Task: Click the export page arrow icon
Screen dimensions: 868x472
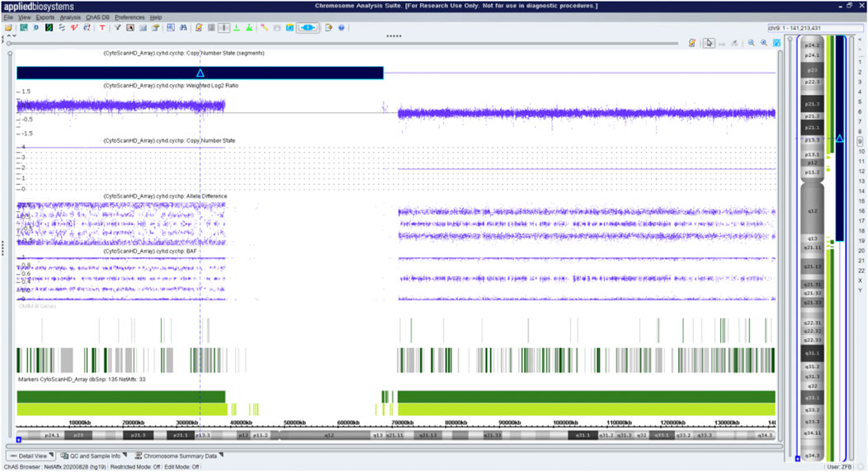Action: click(328, 28)
